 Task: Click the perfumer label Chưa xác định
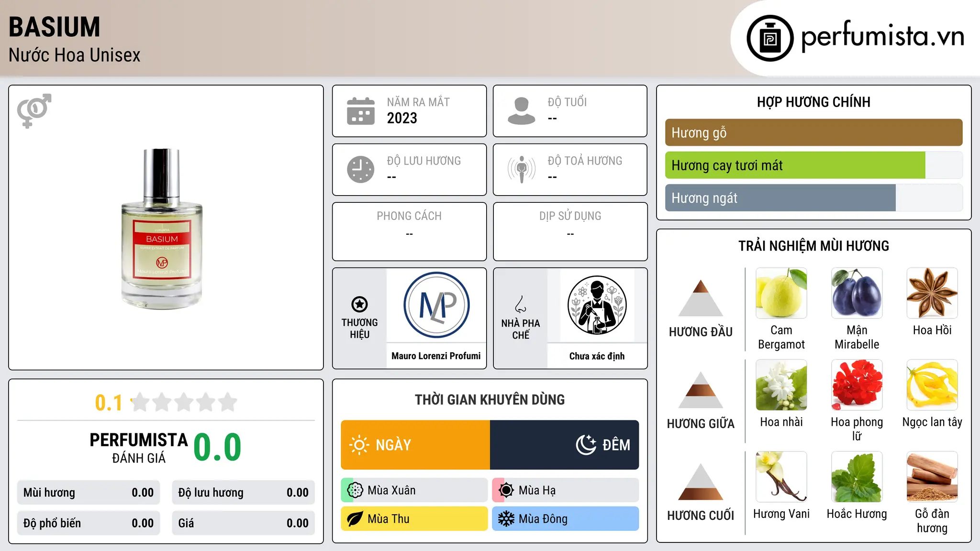[x=597, y=356]
